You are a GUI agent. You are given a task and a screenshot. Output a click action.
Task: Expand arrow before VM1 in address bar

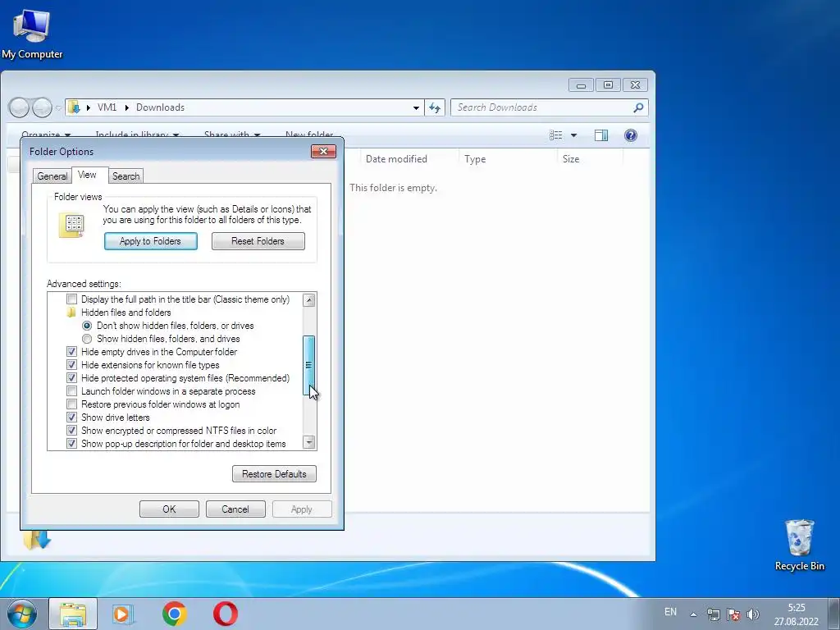pyautogui.click(x=89, y=107)
